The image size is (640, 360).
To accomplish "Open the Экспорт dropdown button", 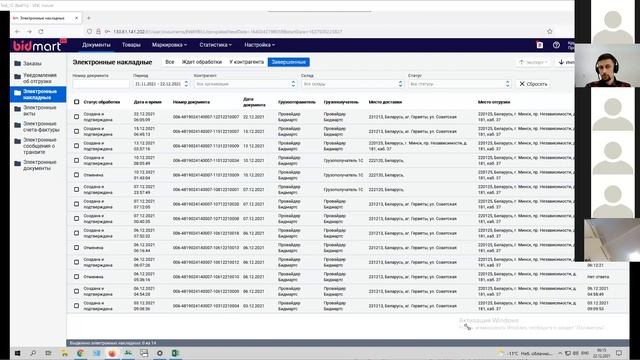I will 533,62.
